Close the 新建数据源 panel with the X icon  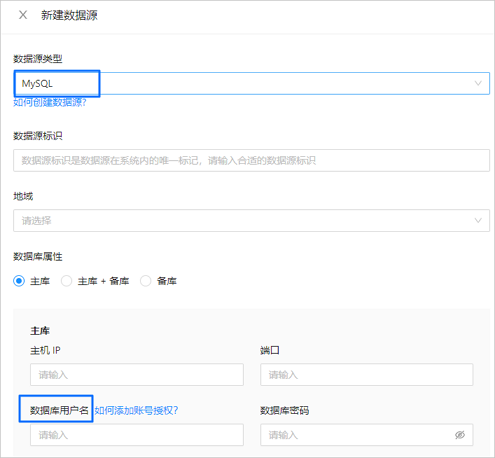[23, 15]
